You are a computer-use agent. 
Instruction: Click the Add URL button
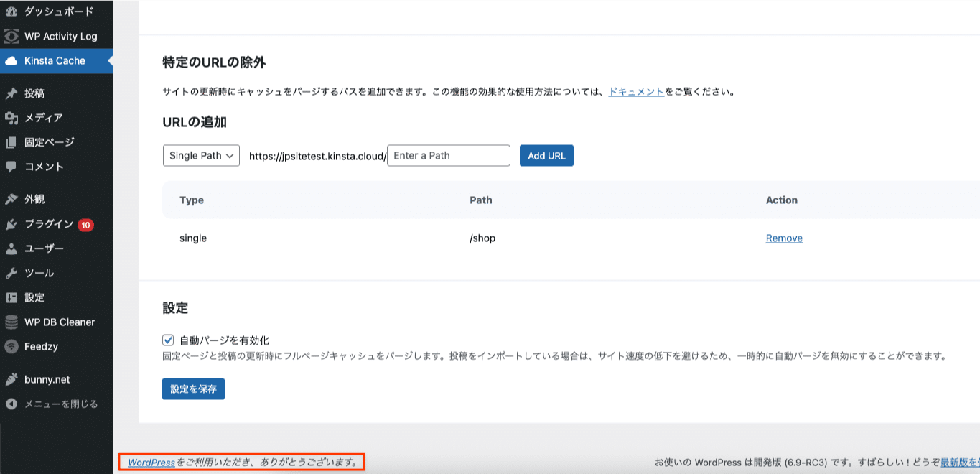pyautogui.click(x=546, y=155)
